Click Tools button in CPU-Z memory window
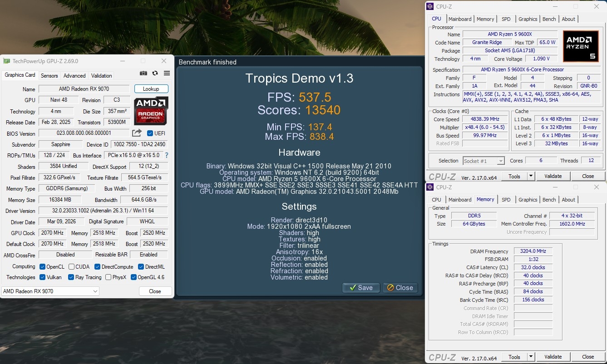The image size is (607, 364). coord(514,357)
